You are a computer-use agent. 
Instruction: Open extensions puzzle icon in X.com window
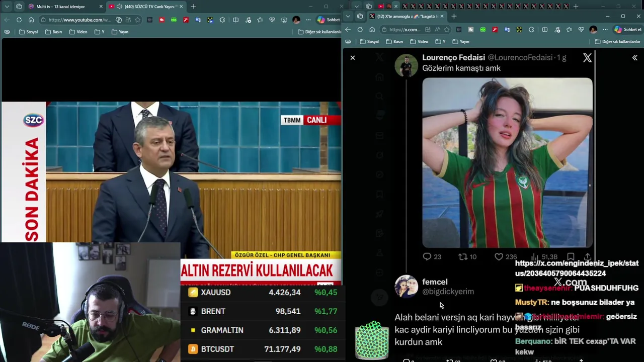[531, 30]
